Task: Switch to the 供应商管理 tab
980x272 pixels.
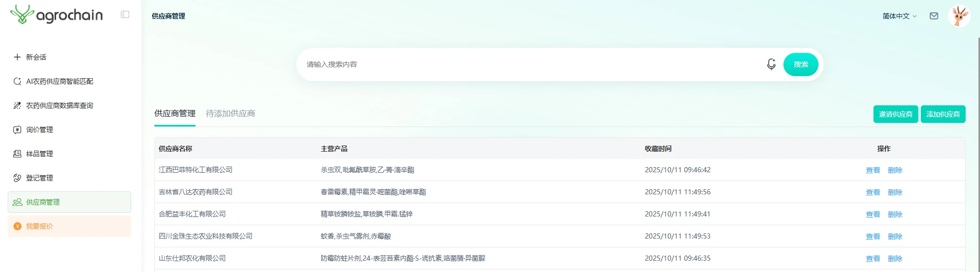Action: click(175, 114)
